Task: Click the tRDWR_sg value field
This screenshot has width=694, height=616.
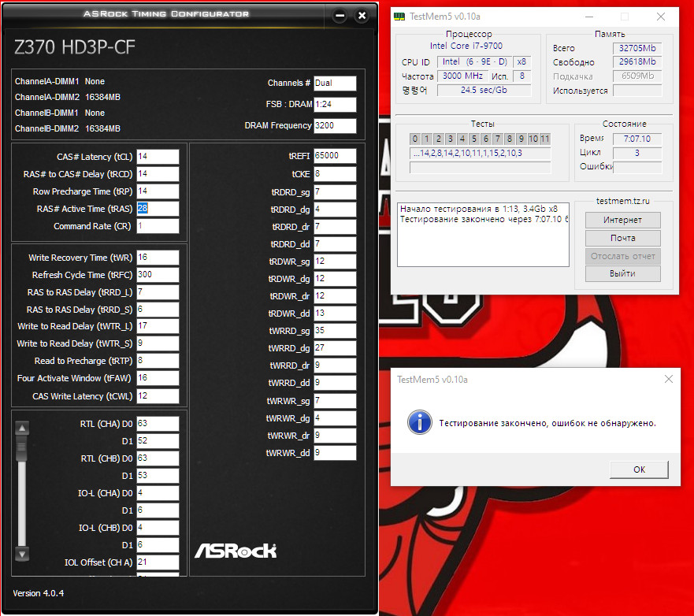Action: pyautogui.click(x=335, y=262)
